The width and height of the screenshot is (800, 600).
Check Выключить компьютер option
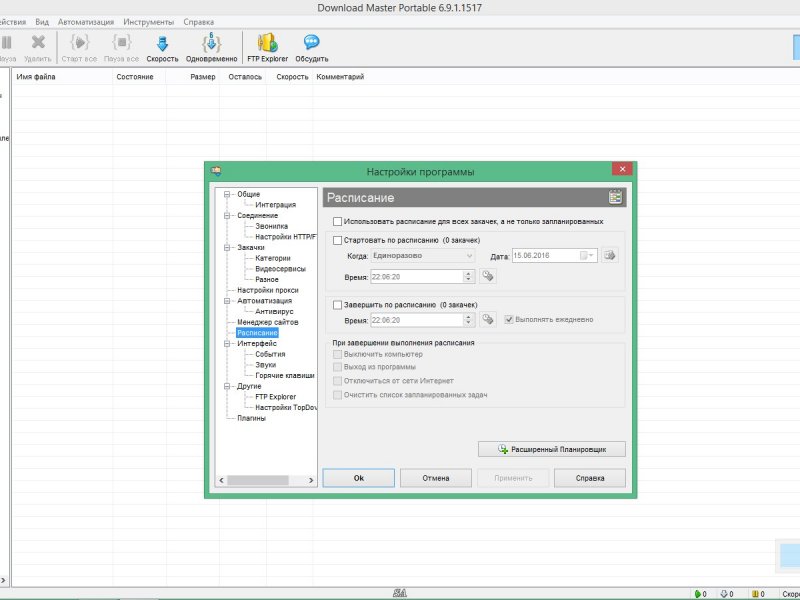(337, 354)
